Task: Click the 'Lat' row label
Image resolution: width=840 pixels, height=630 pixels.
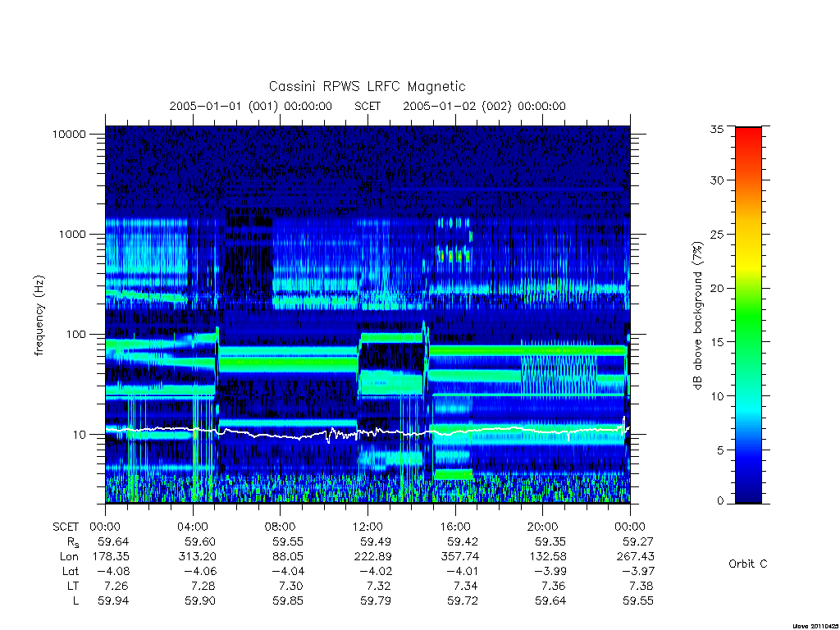Action: pos(71,572)
